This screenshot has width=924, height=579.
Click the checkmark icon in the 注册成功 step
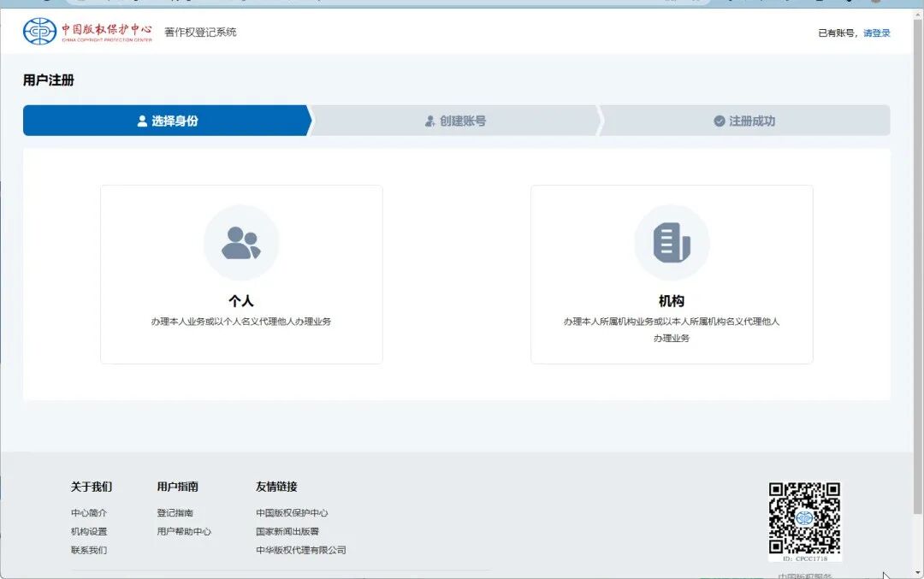click(x=720, y=121)
